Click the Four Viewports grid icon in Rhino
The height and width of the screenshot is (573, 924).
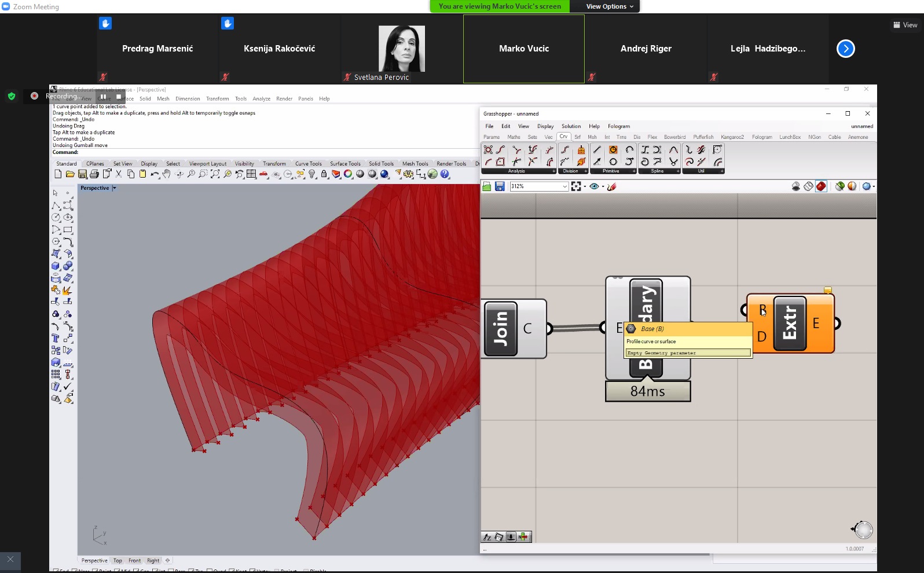point(251,174)
